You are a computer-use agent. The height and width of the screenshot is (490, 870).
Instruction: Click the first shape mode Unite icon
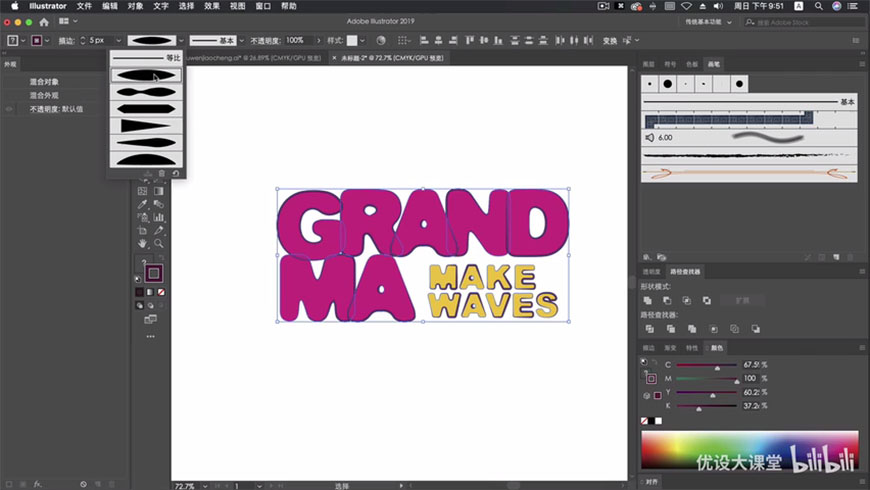(648, 300)
